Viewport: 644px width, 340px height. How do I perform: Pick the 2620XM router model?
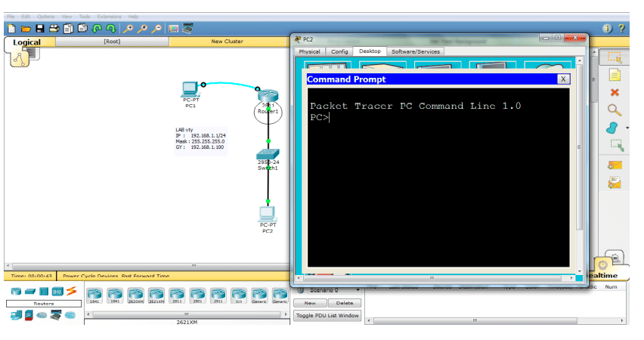pyautogui.click(x=135, y=295)
